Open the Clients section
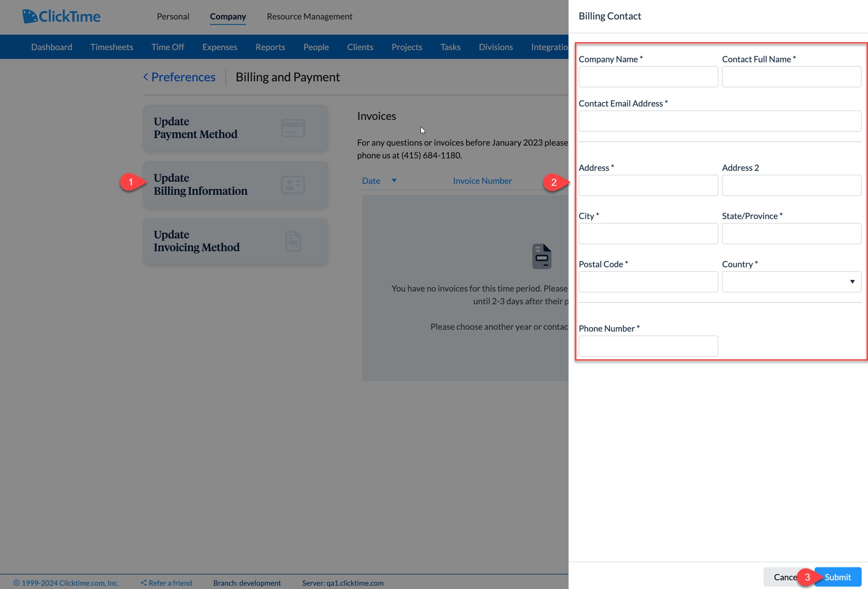This screenshot has height=589, width=868. click(360, 47)
